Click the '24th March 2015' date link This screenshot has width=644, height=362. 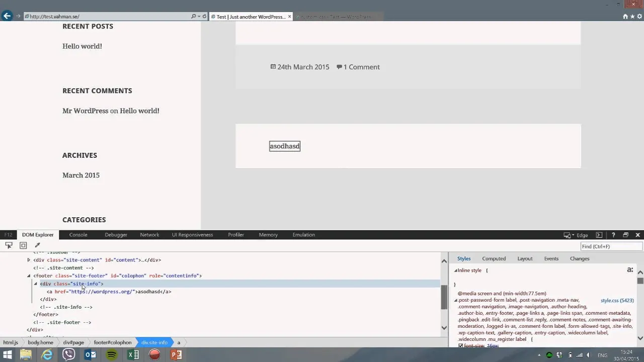coord(303,67)
